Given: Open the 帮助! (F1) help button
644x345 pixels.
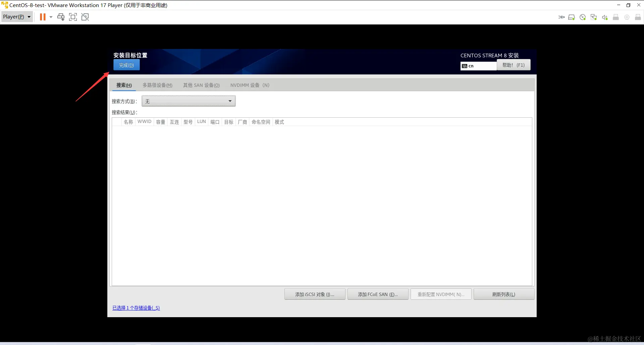Looking at the screenshot, I should tap(514, 65).
